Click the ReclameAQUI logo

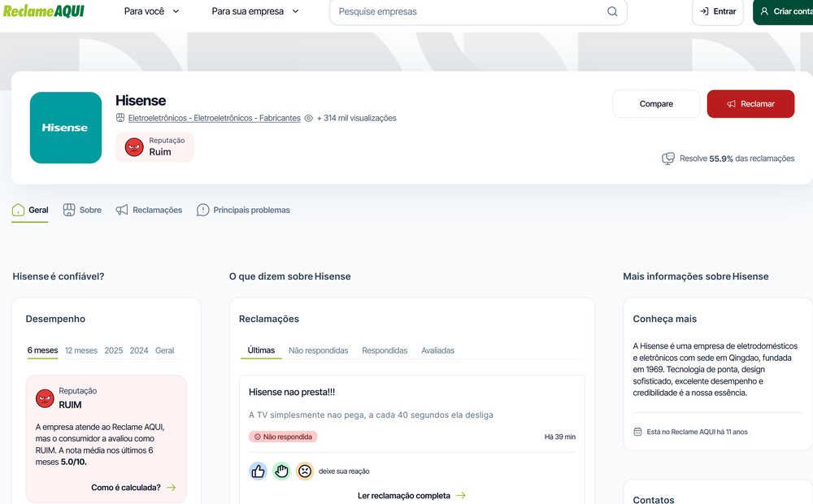click(x=44, y=11)
